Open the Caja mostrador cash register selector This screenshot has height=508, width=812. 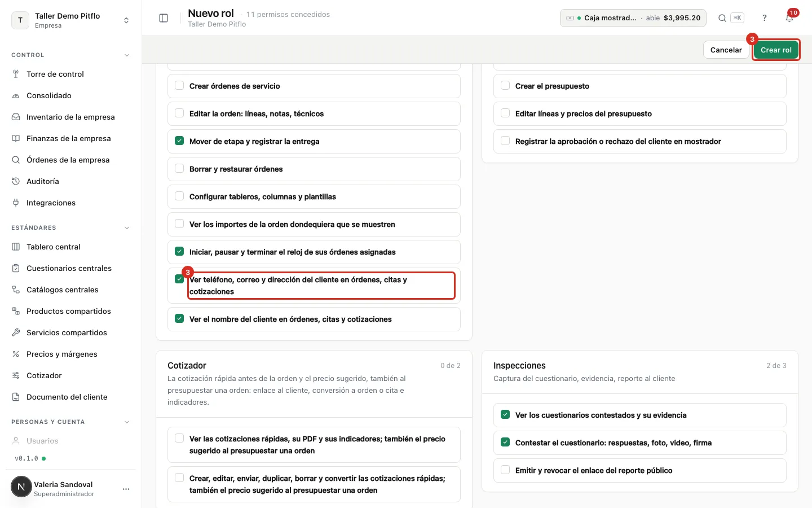[633, 18]
